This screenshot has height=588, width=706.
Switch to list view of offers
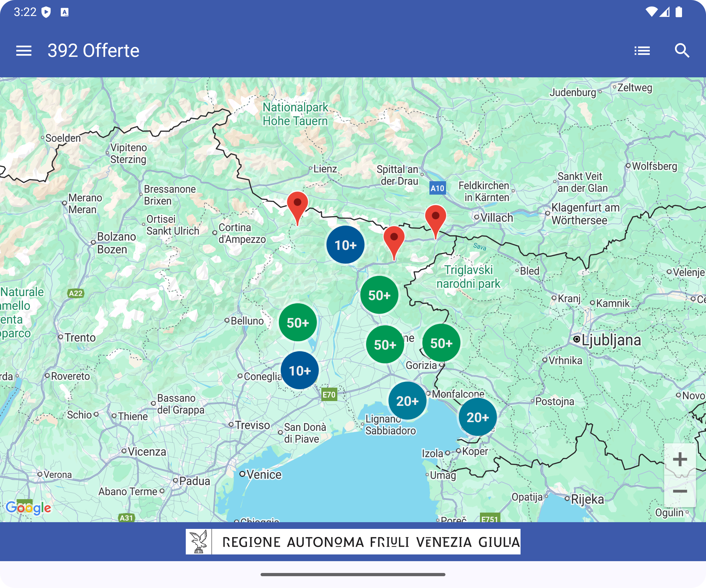pos(642,51)
